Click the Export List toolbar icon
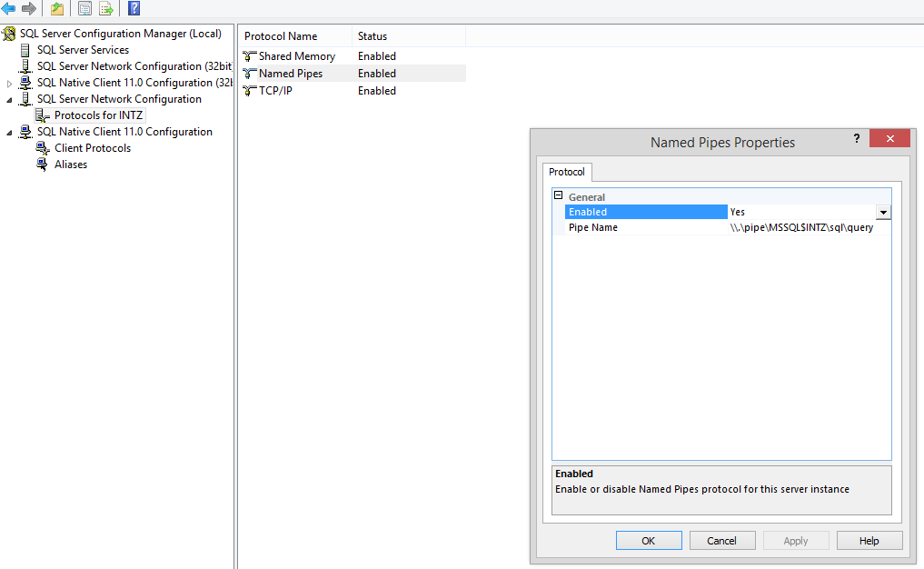Screen dimensions: 924x569 [106, 8]
